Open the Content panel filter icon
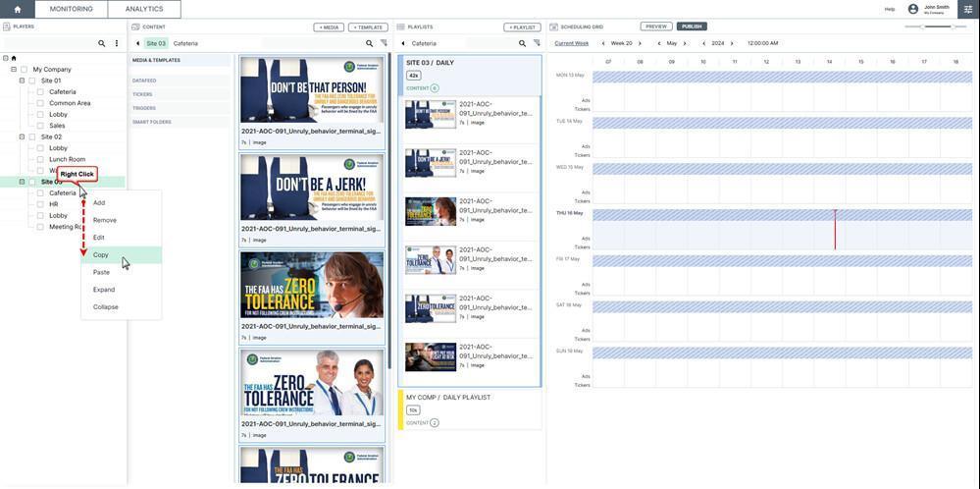The image size is (980, 489). 384,43
